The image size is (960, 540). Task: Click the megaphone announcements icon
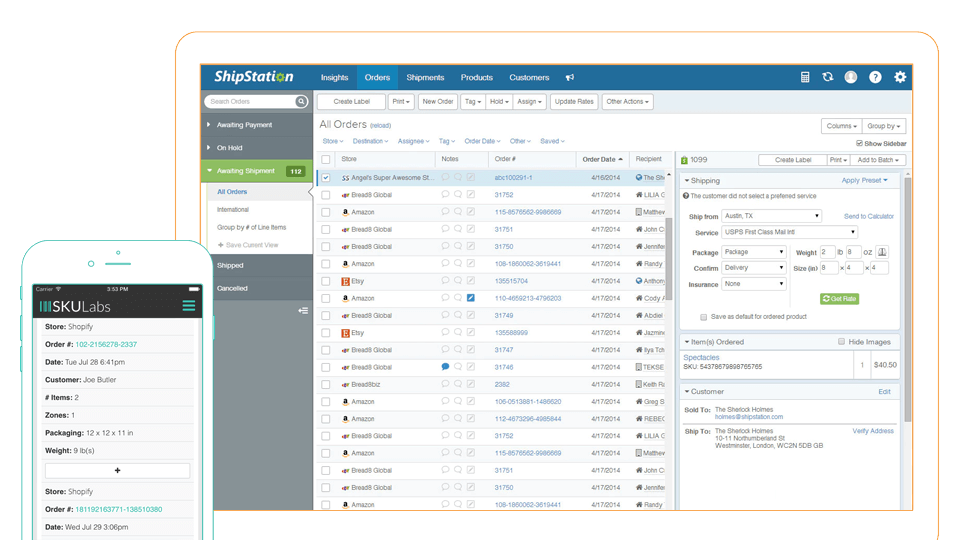[570, 78]
